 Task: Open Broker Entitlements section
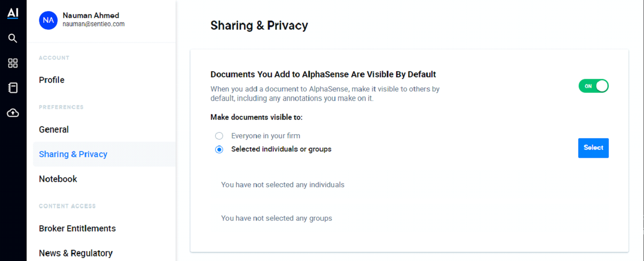coord(77,228)
